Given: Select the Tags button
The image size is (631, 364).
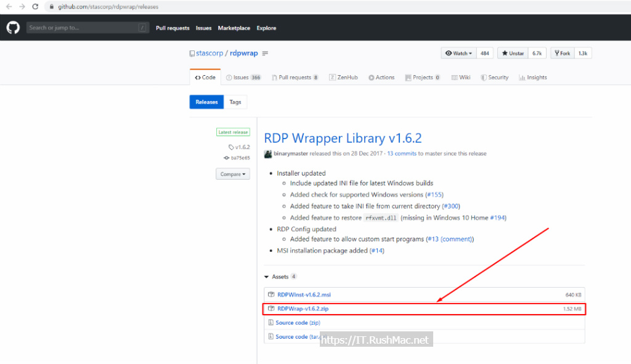Looking at the screenshot, I should 235,102.
